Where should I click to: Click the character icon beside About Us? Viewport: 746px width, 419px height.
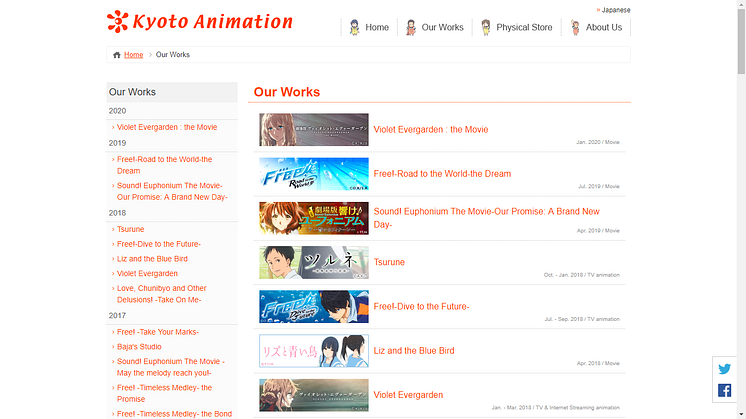click(x=575, y=27)
